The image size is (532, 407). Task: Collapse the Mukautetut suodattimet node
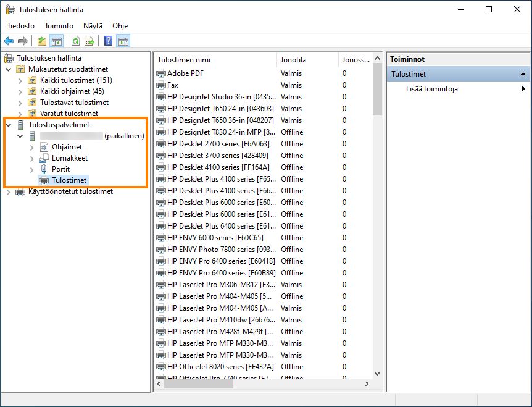pos(9,70)
